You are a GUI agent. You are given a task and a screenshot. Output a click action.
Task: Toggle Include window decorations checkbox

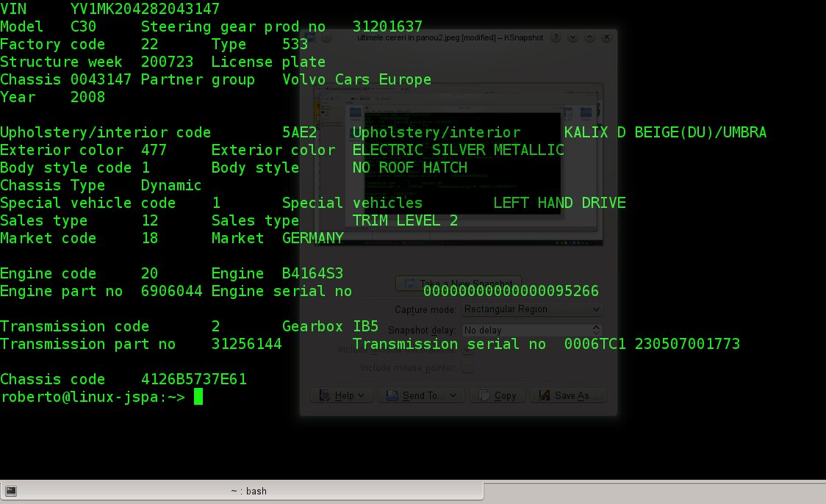468,350
